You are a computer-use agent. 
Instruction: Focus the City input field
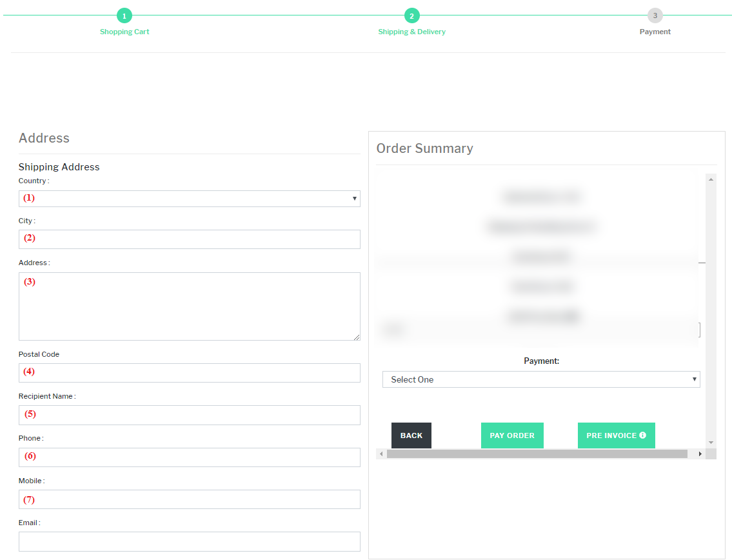point(189,239)
